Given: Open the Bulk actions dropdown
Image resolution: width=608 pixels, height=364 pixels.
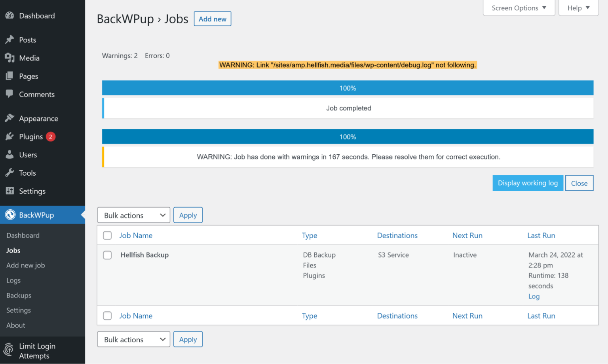Looking at the screenshot, I should [133, 215].
